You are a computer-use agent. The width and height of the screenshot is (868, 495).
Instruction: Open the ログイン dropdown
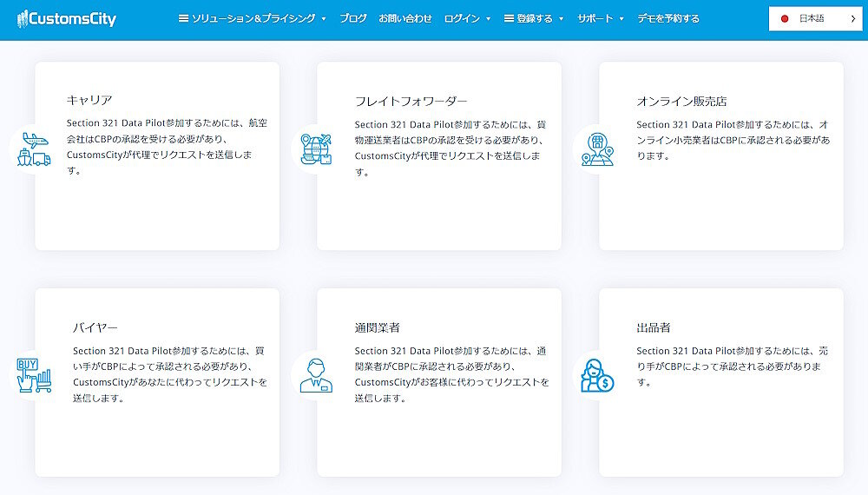coord(467,18)
